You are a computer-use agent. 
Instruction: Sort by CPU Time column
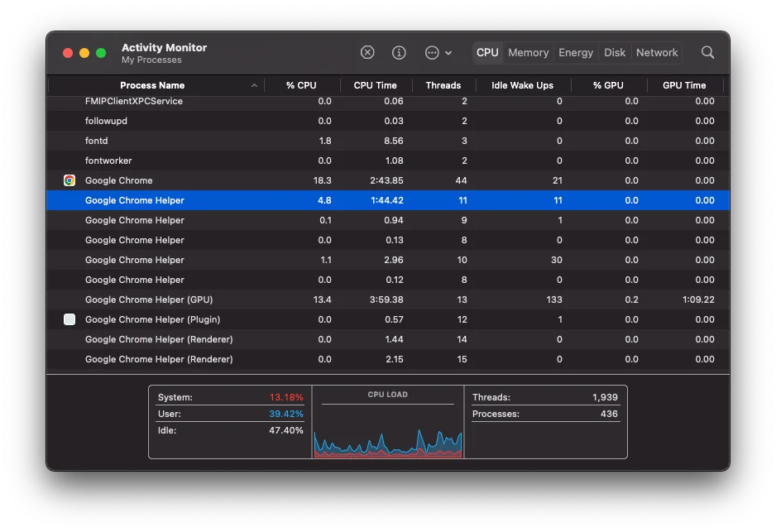point(375,85)
